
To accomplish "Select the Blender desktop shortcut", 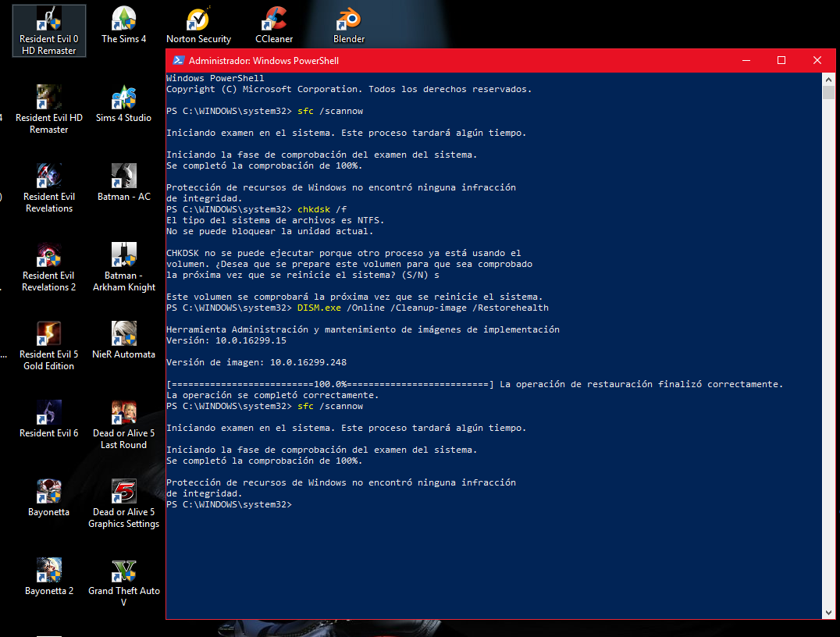I will pyautogui.click(x=349, y=25).
